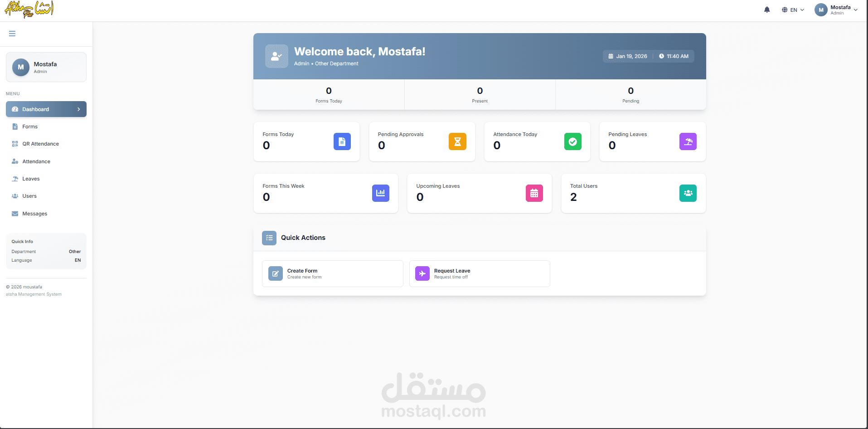868x429 pixels.
Task: Toggle the sidebar hamburger menu
Action: tap(12, 34)
